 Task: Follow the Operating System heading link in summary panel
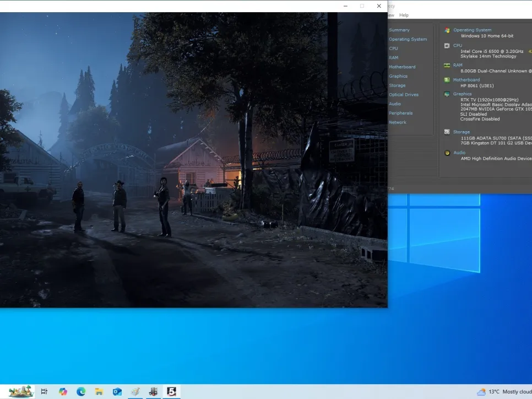(473, 30)
